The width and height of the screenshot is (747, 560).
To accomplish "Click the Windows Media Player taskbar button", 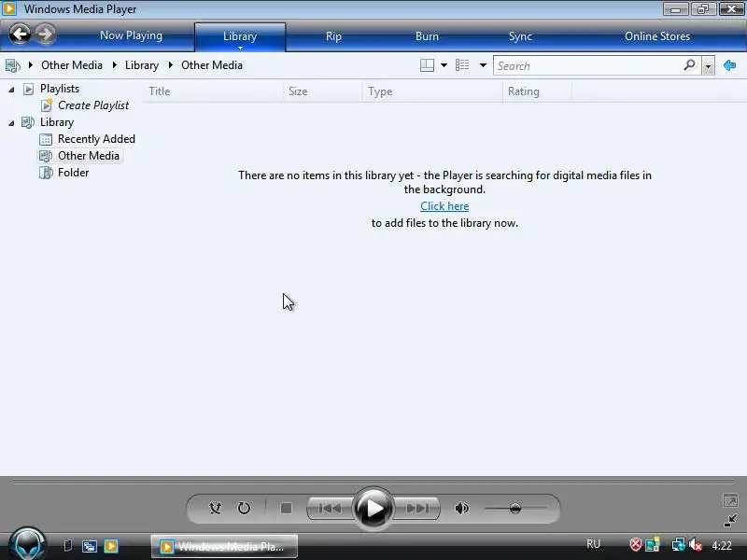I will [224, 547].
